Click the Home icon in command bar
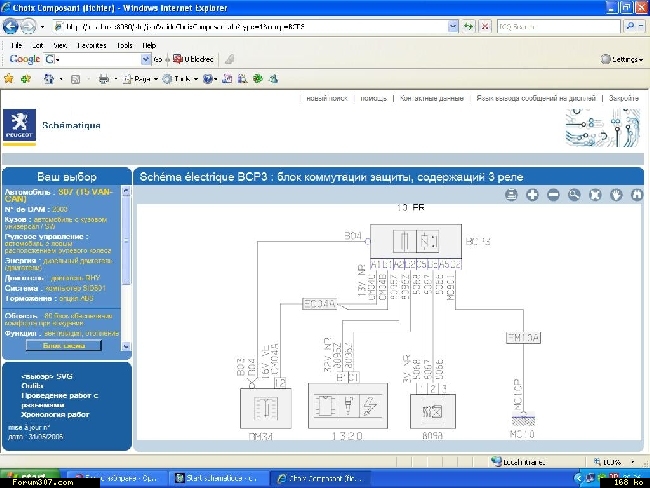This screenshot has height=488, width=650. click(x=49, y=78)
